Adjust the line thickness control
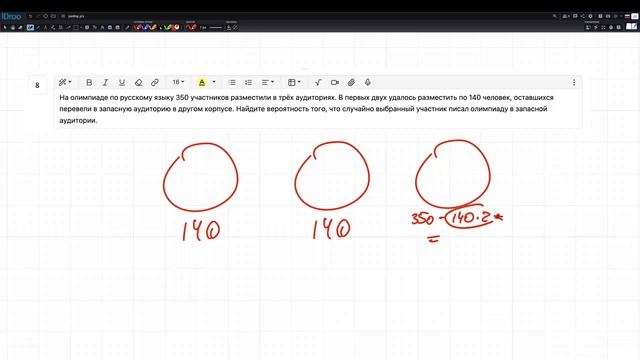 (x=216, y=27)
